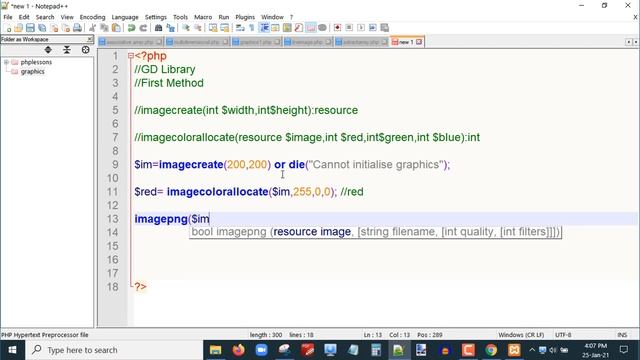640x360 pixels.
Task: Close the Folder as Workspace panel
Action: click(x=89, y=39)
